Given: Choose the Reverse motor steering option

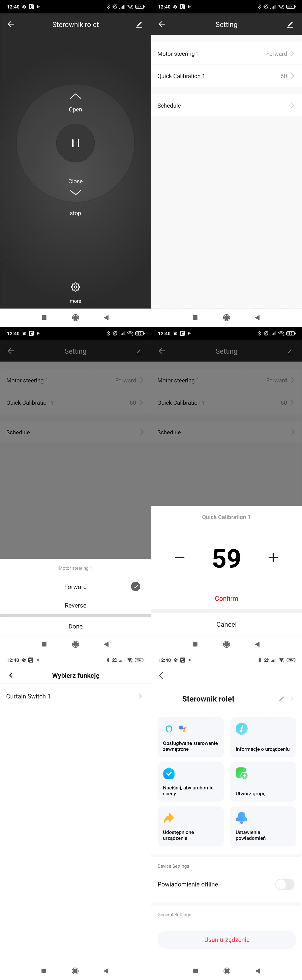Looking at the screenshot, I should pyautogui.click(x=75, y=605).
